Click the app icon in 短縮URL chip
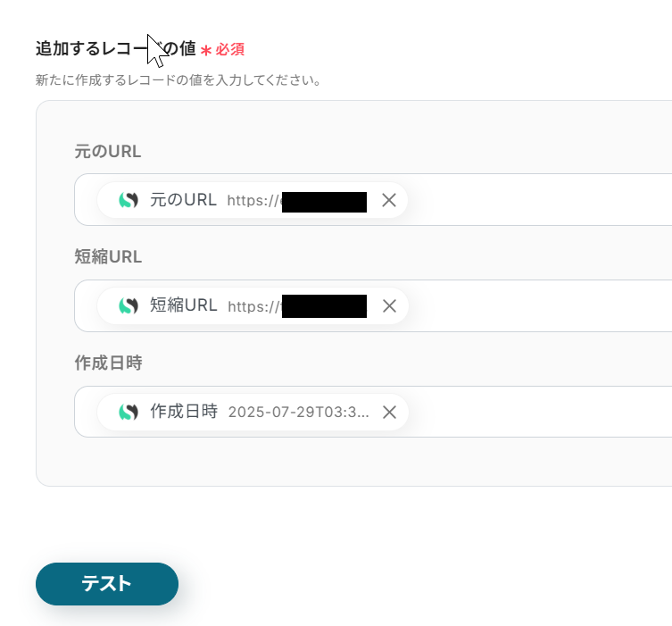Image resolution: width=672 pixels, height=626 pixels. [129, 305]
